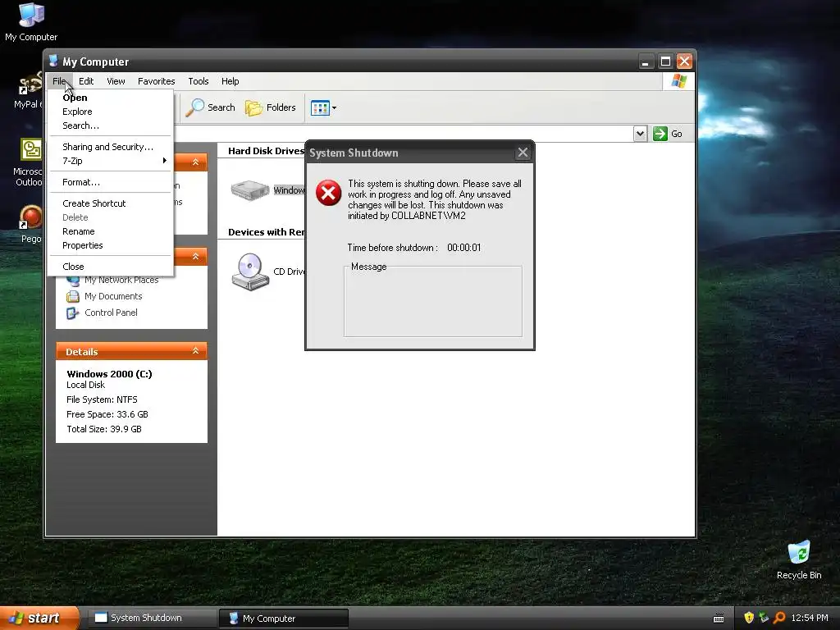This screenshot has height=630, width=840.
Task: Open the Pegasus desktop shortcut
Action: coord(30,225)
